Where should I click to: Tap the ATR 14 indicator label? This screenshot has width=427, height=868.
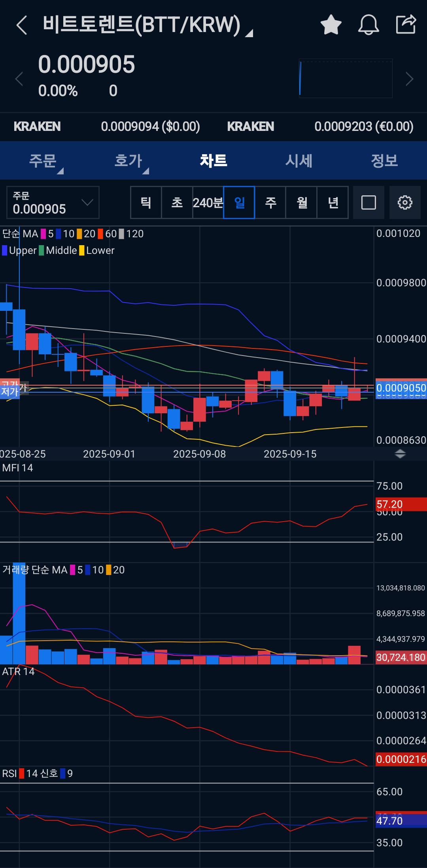click(18, 671)
